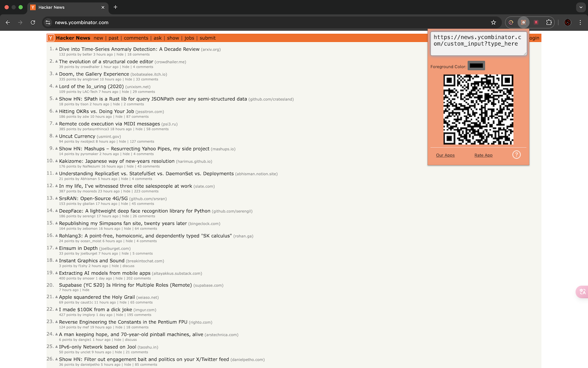Upvote Kakizome story arrow

(57, 161)
